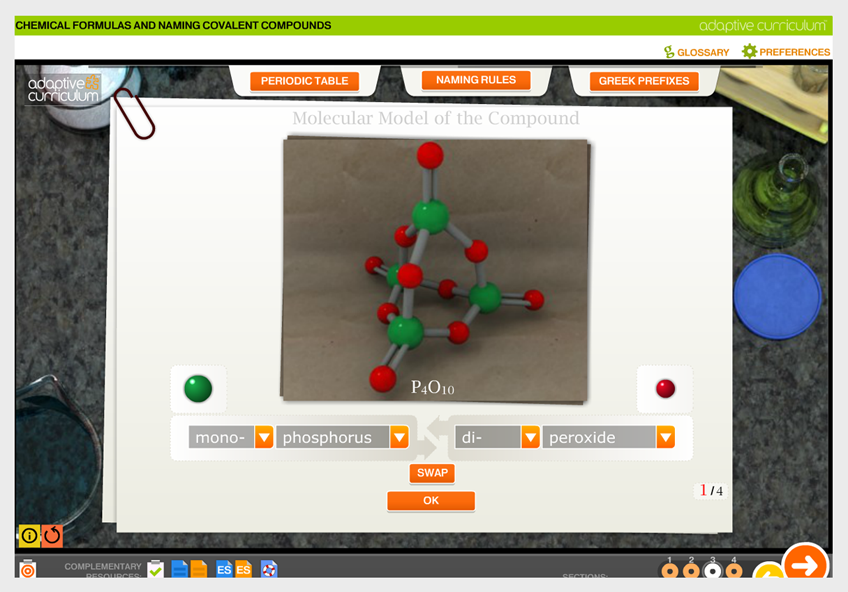The width and height of the screenshot is (848, 592).
Task: Open the first blue ES document icon
Action: click(224, 569)
